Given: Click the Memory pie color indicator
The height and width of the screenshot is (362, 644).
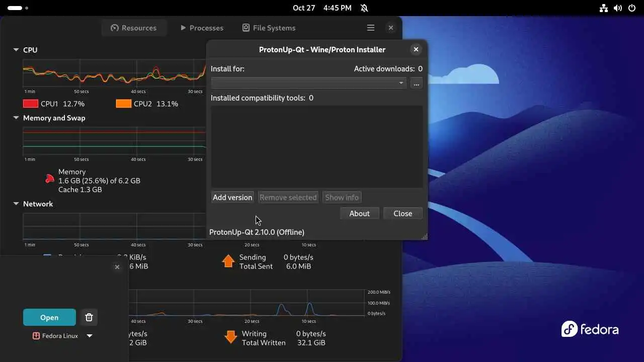Looking at the screenshot, I should [x=49, y=178].
